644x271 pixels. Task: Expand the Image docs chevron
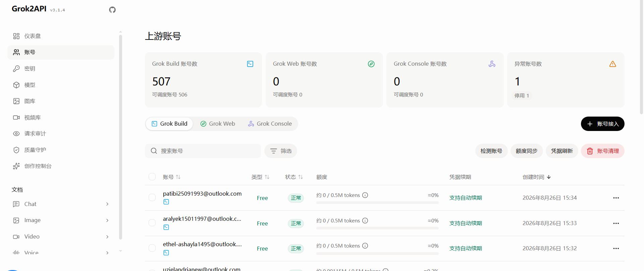107,220
